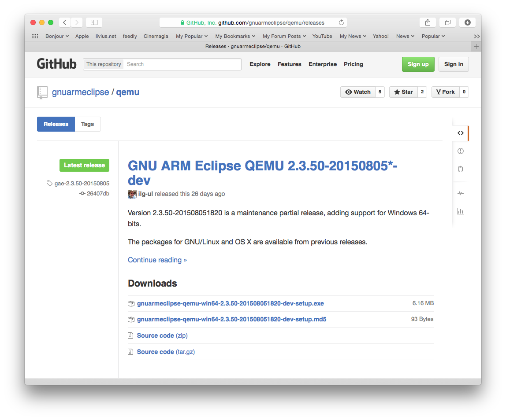
Task: Open the Pulse activity icon
Action: pyautogui.click(x=461, y=193)
